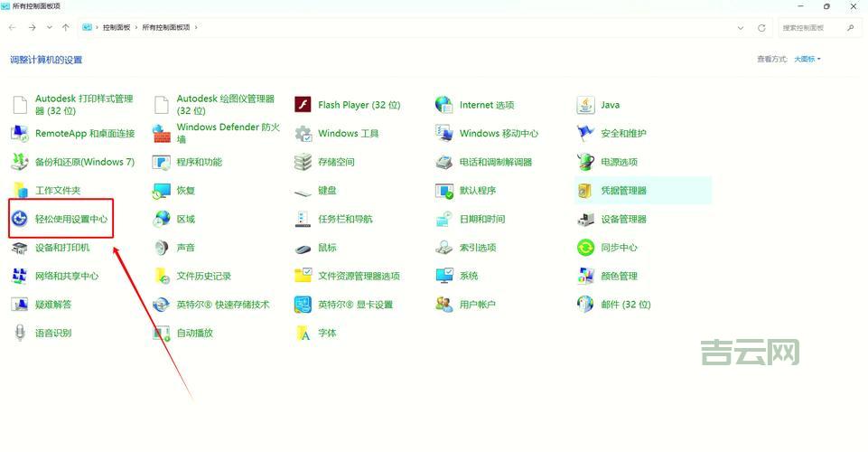868x452 pixels.
Task: Click the Back navigation arrow
Action: pyautogui.click(x=12, y=27)
